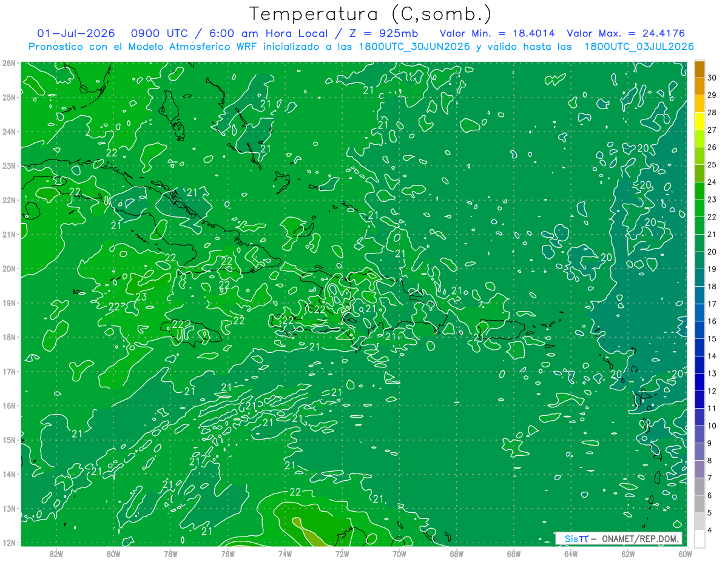Select 'Valor Max. = 24.4176' text
This screenshot has width=728, height=562.
point(626,33)
